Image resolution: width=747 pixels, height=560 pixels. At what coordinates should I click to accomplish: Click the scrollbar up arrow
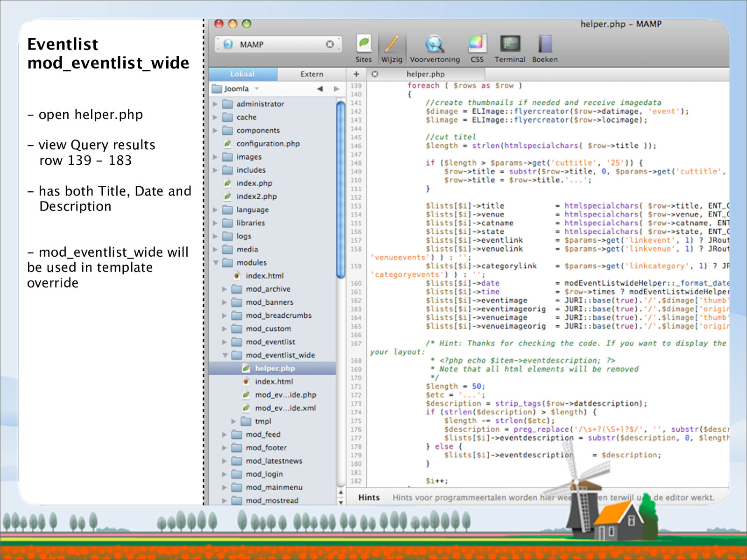[x=341, y=492]
